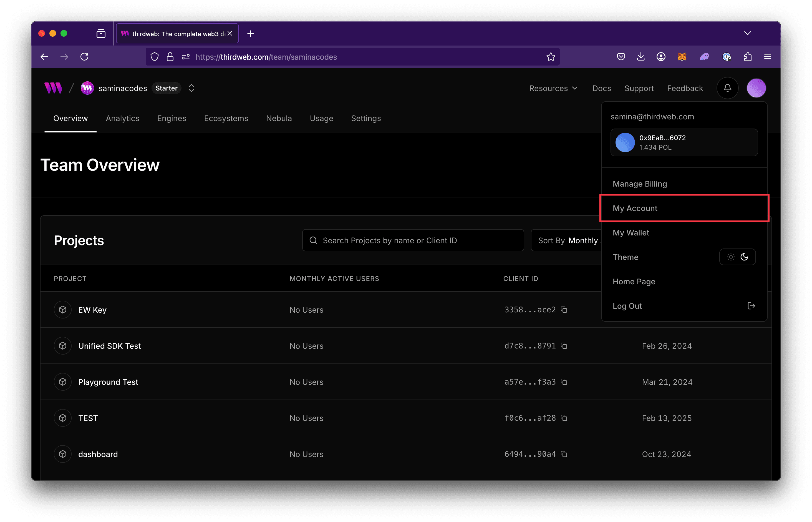Click the MetaMask fox extension icon
The height and width of the screenshot is (522, 812).
682,57
